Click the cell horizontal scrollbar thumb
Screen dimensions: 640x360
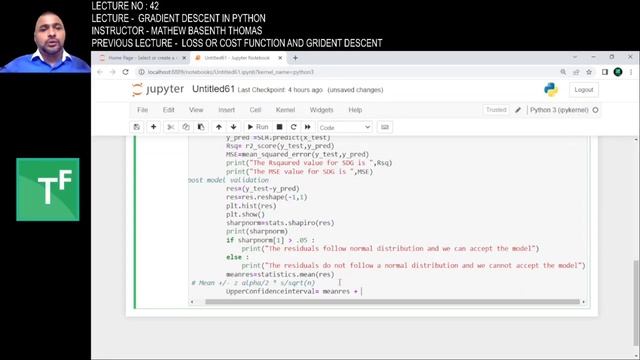392,302
